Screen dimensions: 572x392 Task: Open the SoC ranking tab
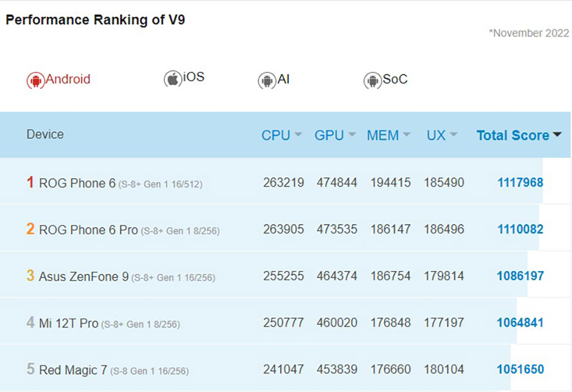[x=394, y=79]
